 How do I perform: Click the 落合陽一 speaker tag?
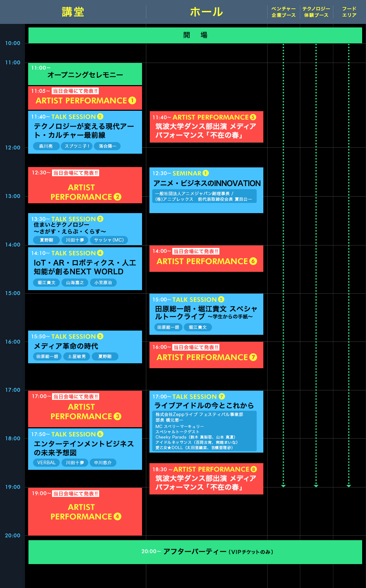coord(107,146)
